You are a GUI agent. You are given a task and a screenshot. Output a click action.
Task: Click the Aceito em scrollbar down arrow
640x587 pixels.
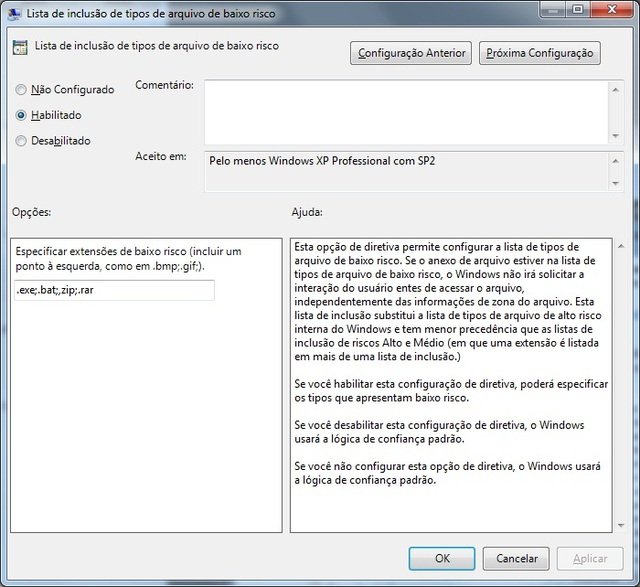point(616,182)
